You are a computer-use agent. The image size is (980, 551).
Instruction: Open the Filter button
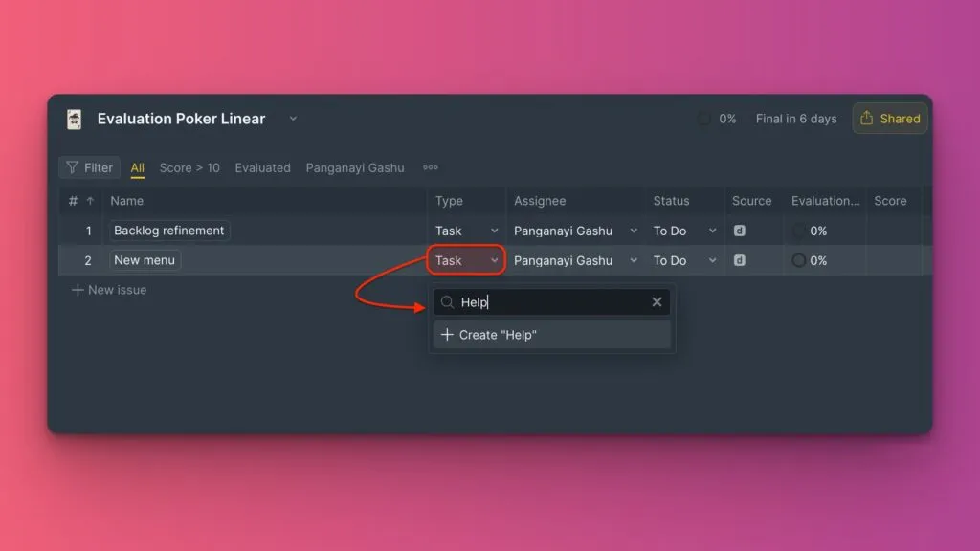[x=89, y=167]
